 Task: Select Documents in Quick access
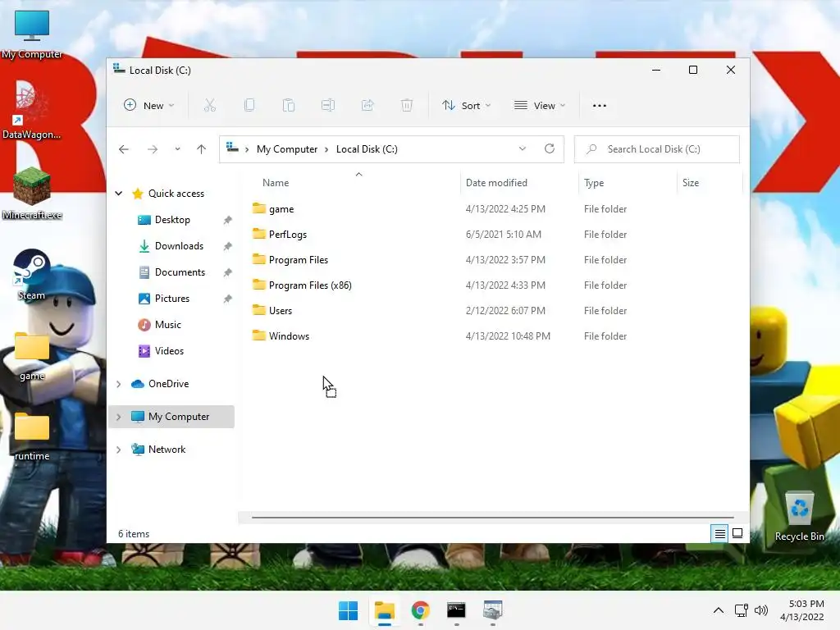pos(180,272)
